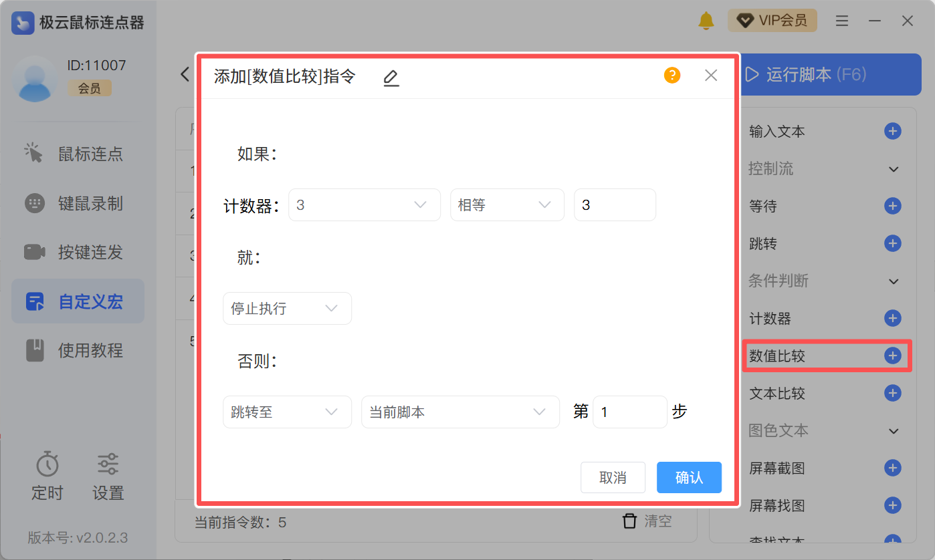Viewport: 935px width, 560px height.
Task: Add the 输入文本 command with plus icon
Action: (892, 131)
